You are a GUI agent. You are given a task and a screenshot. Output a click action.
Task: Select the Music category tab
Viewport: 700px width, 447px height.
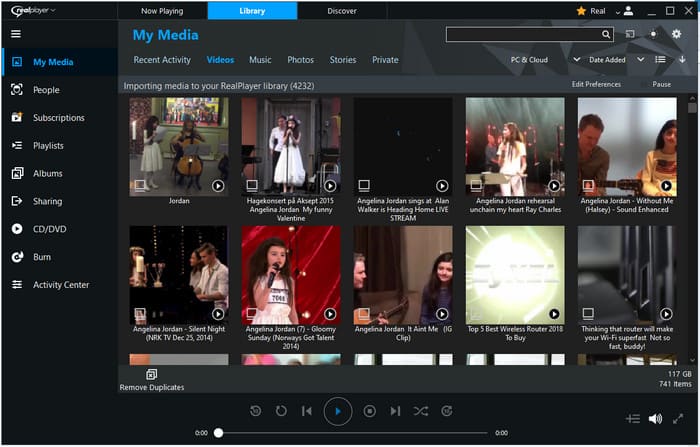(x=260, y=60)
